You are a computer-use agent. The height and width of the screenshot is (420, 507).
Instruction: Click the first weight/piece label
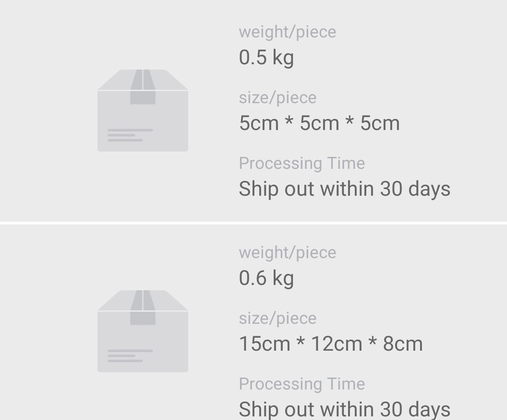click(288, 32)
